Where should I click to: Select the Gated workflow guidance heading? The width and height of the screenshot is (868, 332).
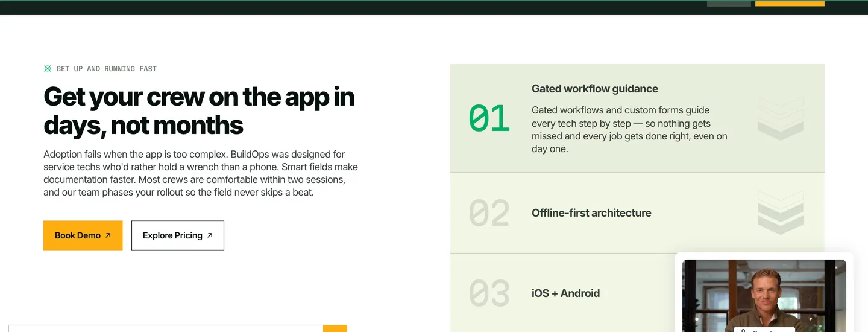[x=595, y=89]
